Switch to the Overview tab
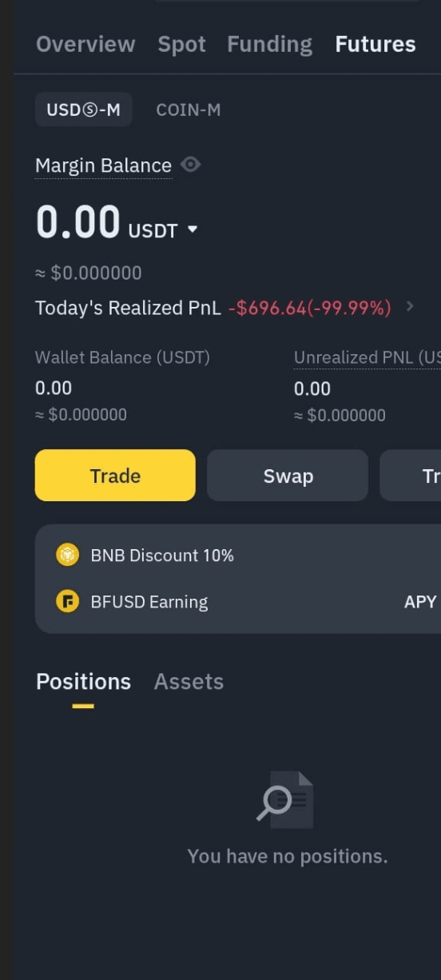441x980 pixels. click(x=85, y=44)
